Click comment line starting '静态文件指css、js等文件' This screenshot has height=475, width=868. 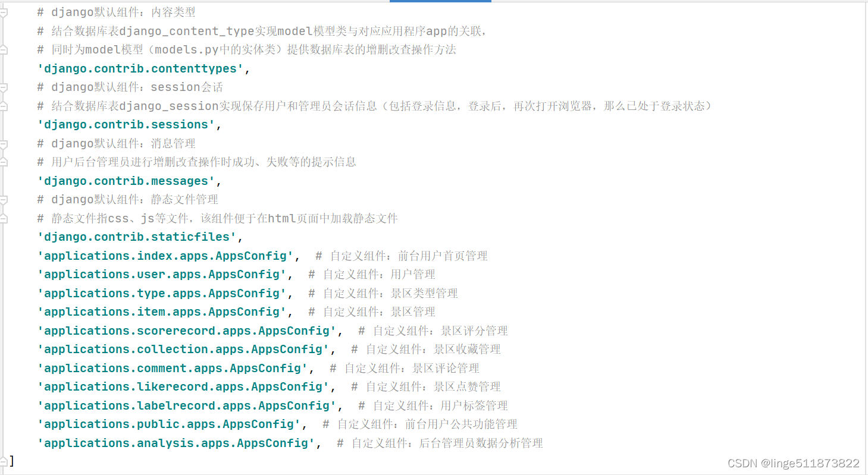click(x=217, y=219)
